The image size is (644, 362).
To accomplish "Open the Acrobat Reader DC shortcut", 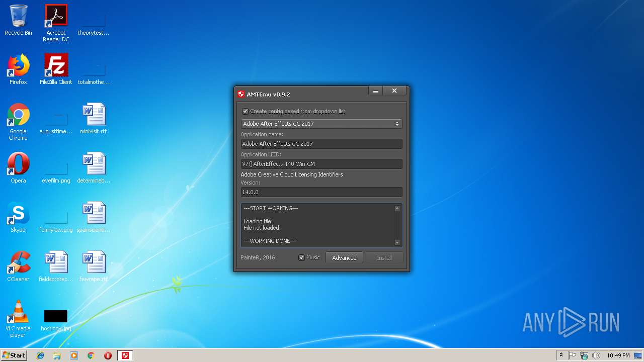I will click(56, 23).
